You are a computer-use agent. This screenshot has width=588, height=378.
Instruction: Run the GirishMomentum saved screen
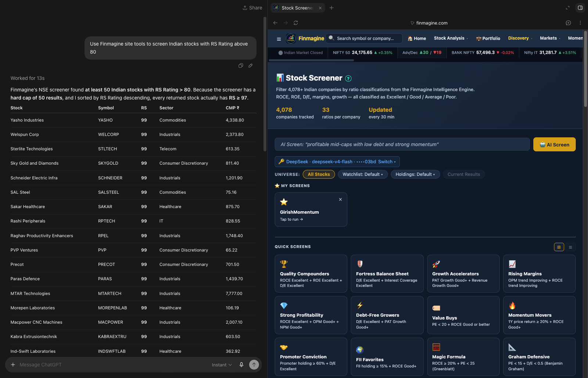311,209
